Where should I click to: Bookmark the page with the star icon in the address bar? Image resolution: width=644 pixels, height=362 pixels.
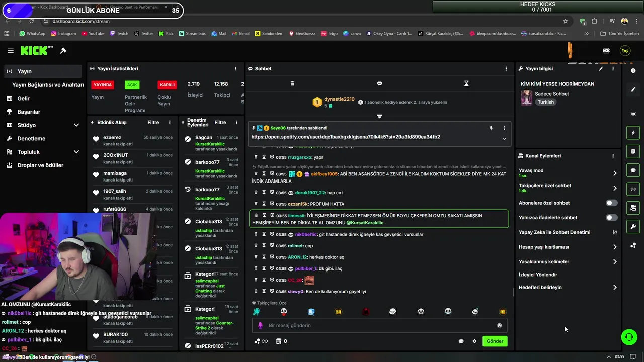[566, 21]
